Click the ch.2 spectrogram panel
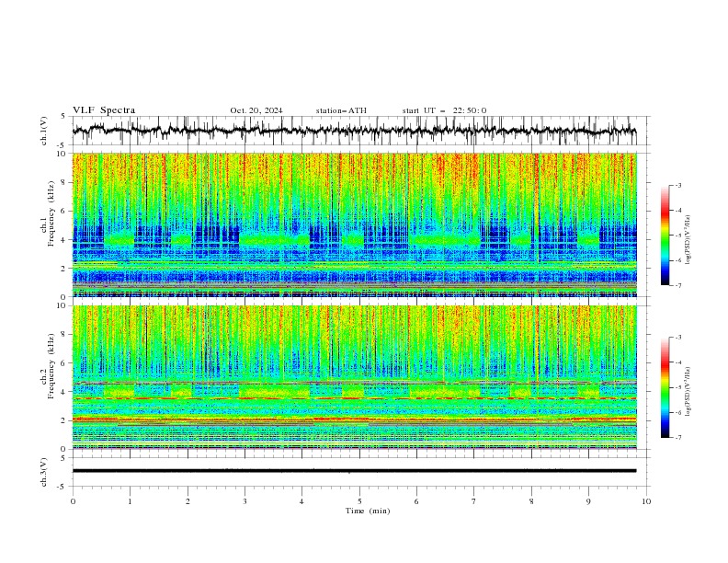The width and height of the screenshot is (728, 563). coord(354,377)
